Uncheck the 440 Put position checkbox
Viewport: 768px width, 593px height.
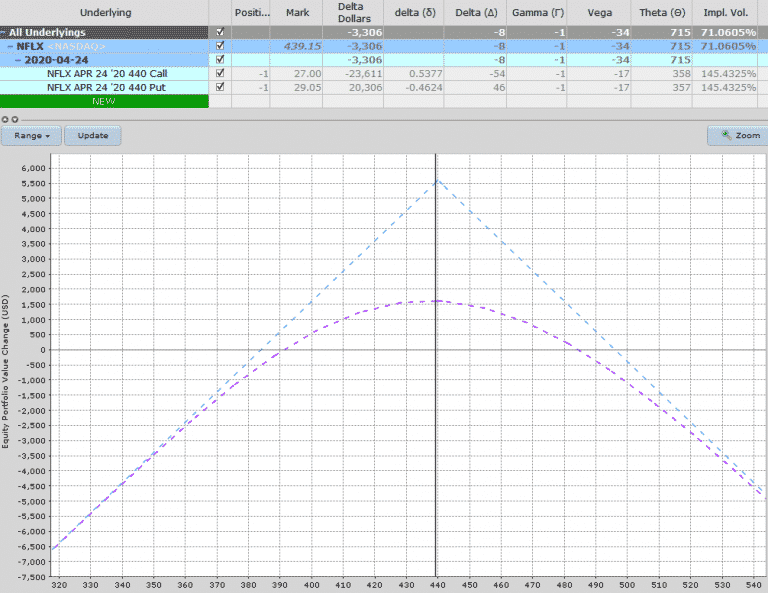[x=220, y=87]
